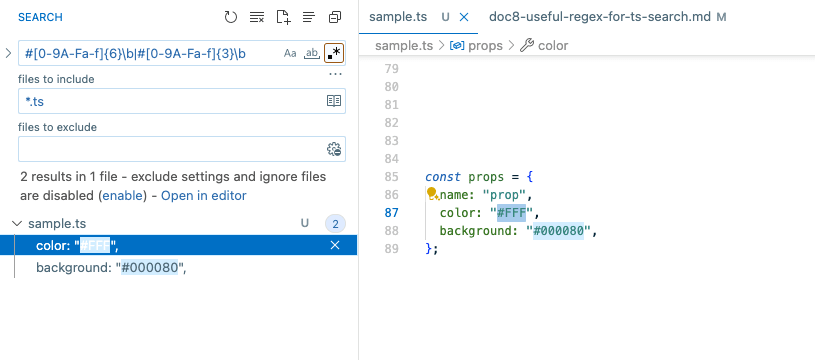
Task: Toggle Use Regular Expression option
Action: point(334,53)
